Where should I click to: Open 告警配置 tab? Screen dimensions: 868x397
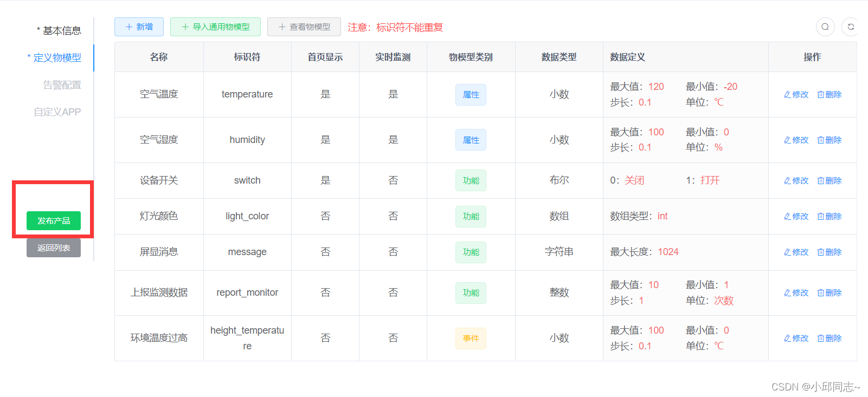[62, 85]
